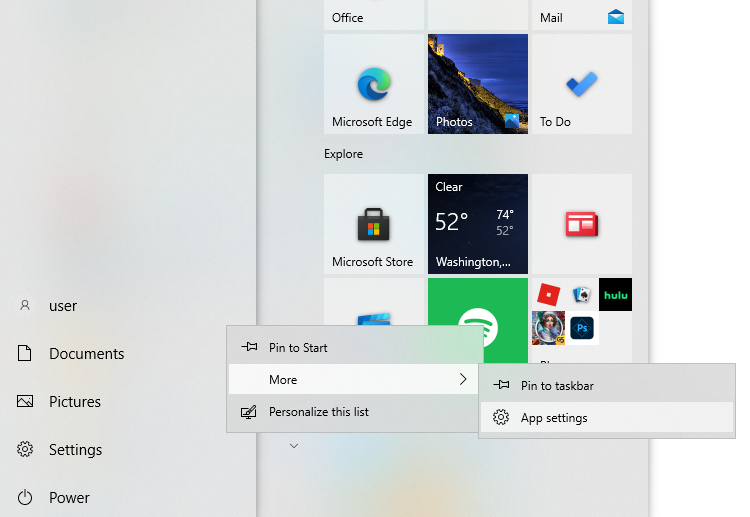Open the Microsoft Edge tile
The image size is (750, 517).
click(x=374, y=84)
